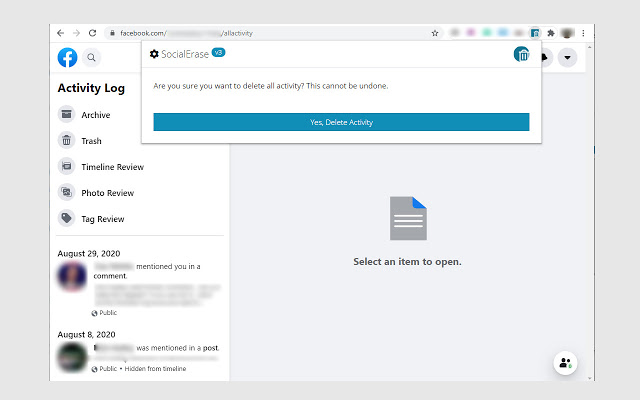Click the document icon in empty pane
Image resolution: width=640 pixels, height=400 pixels.
tap(408, 218)
